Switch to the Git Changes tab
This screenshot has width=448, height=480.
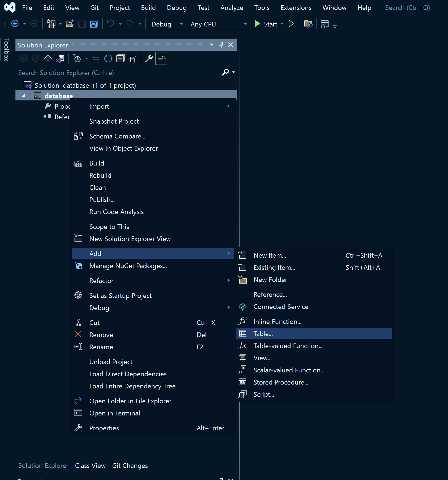click(x=130, y=466)
